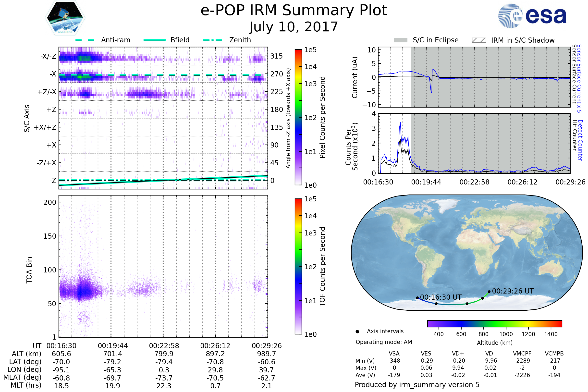This screenshot has height=392, width=588.
Task: Click the VMCPF column header
Action: 522,354
